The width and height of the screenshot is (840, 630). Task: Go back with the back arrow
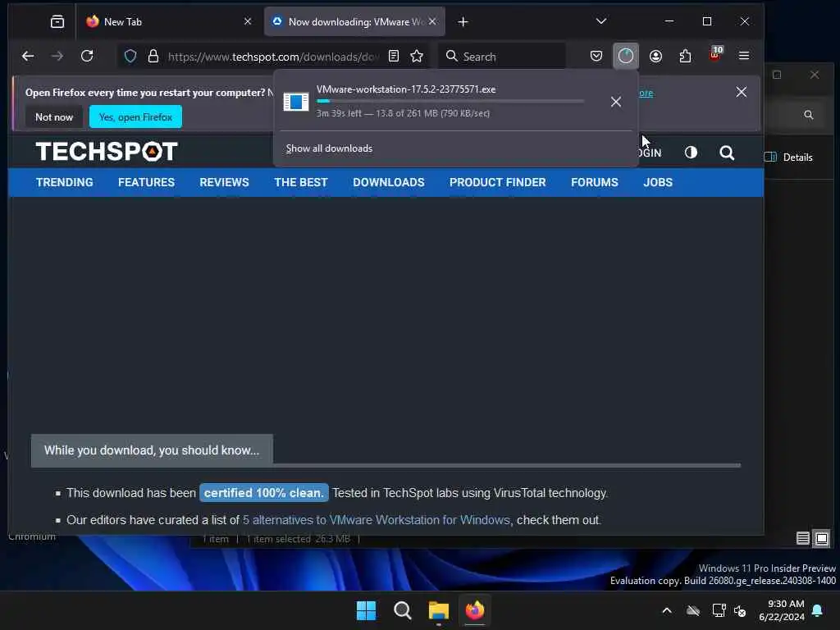tap(28, 56)
